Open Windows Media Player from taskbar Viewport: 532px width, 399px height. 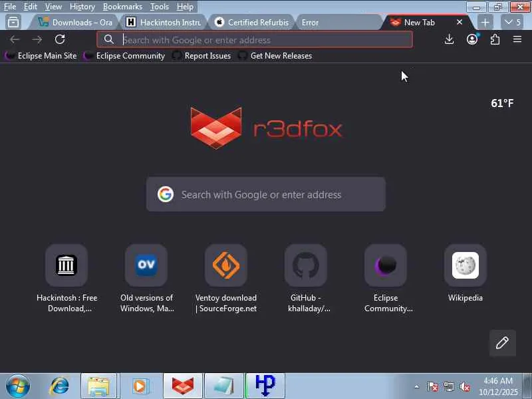pos(140,386)
